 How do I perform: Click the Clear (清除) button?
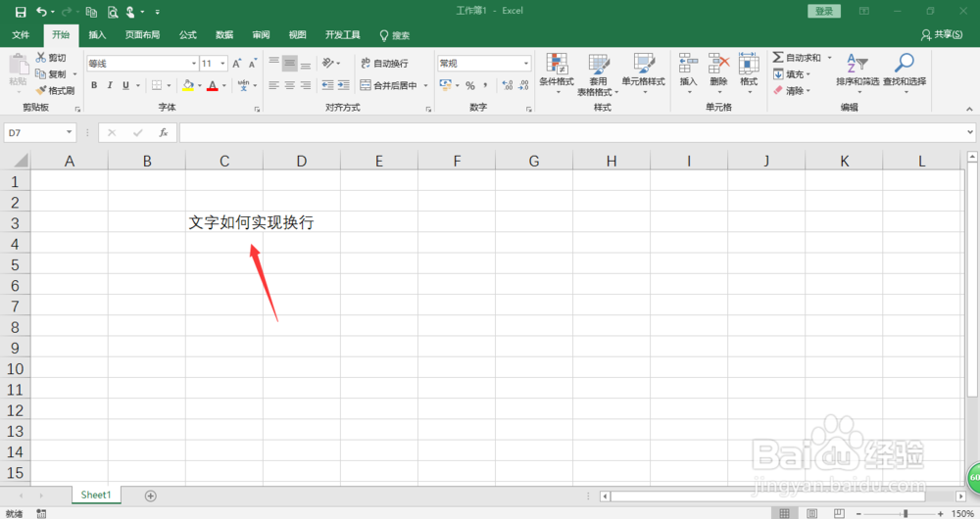[x=792, y=90]
